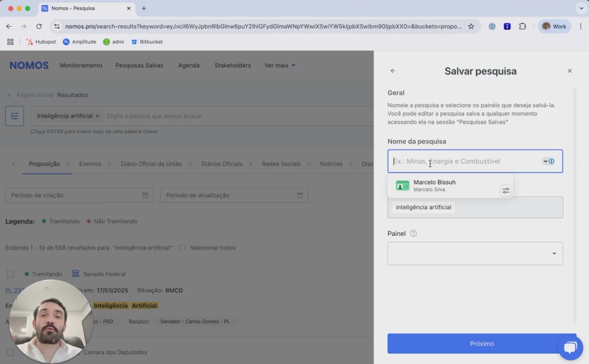589x364 pixels.
Task: Click the Nome da pesquisa input field
Action: pos(475,161)
